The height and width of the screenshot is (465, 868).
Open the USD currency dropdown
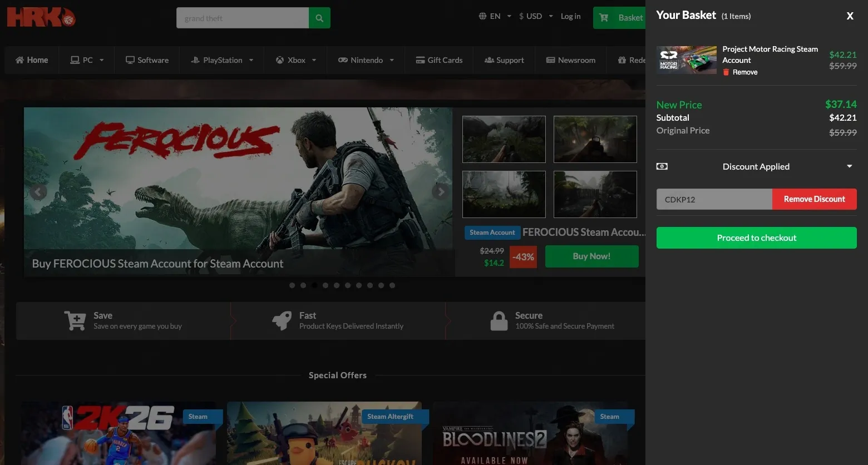click(x=536, y=16)
